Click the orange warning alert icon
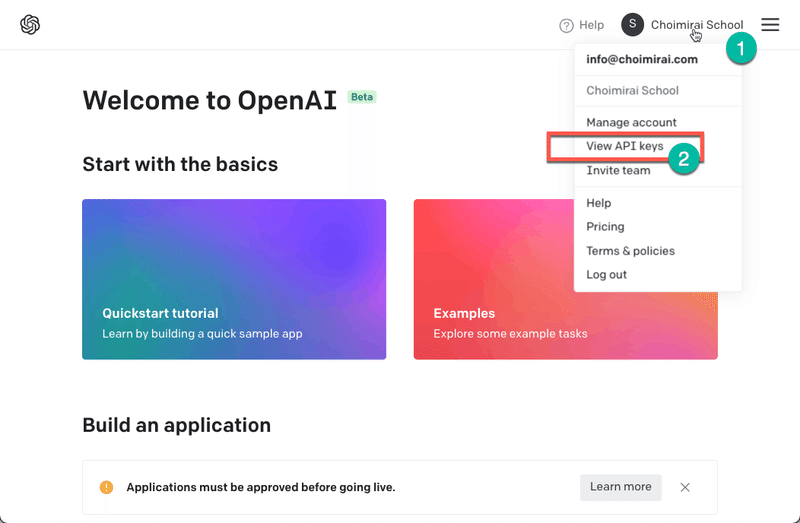The height and width of the screenshot is (523, 800). click(x=106, y=487)
